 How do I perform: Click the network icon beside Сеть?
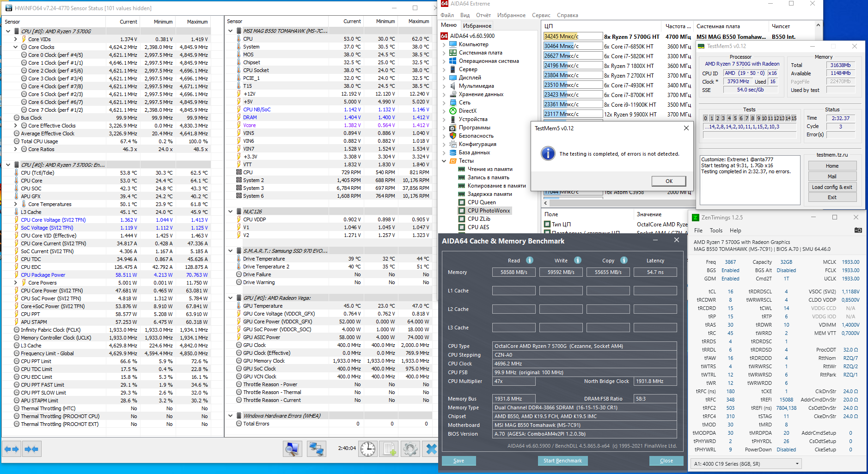pos(453,103)
